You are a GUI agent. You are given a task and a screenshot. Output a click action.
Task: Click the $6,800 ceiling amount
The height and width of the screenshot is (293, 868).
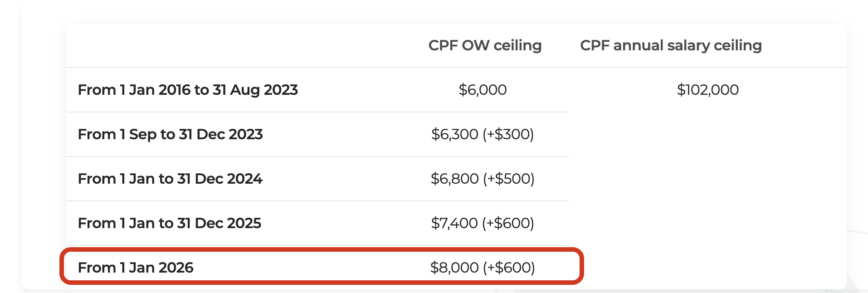(454, 179)
